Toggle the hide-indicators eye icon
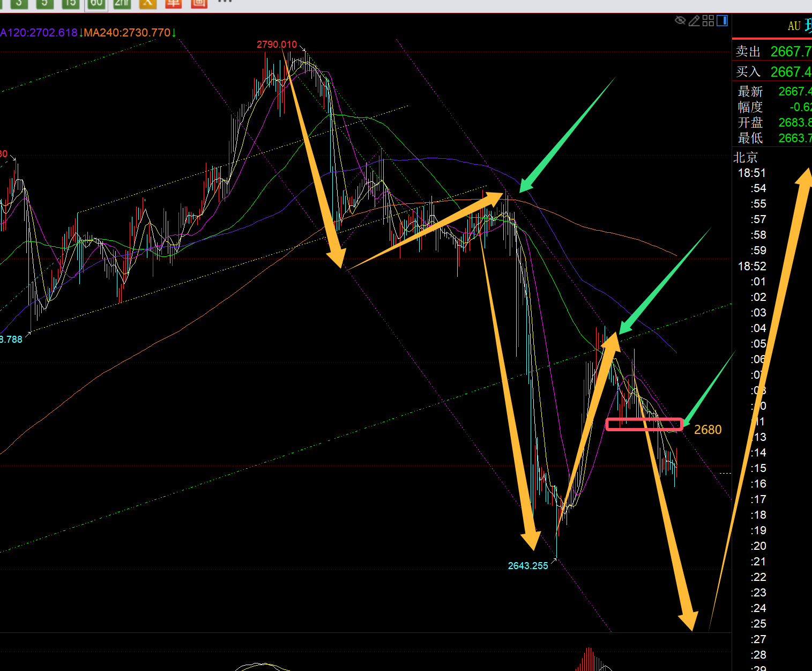Image resolution: width=812 pixels, height=671 pixels. click(680, 20)
